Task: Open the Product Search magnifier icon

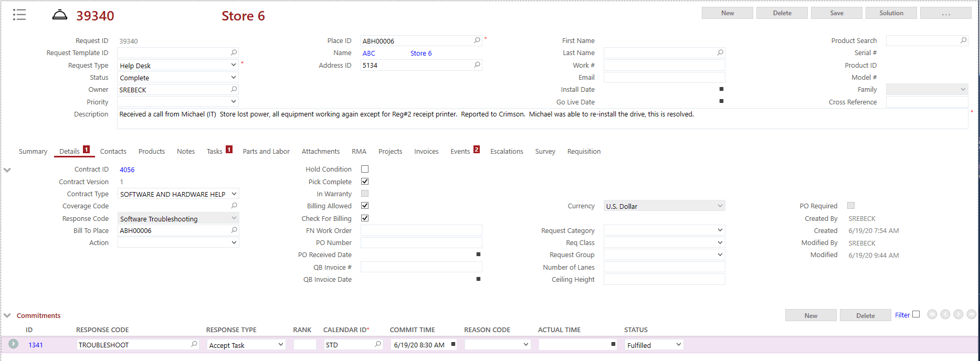Action: click(963, 40)
